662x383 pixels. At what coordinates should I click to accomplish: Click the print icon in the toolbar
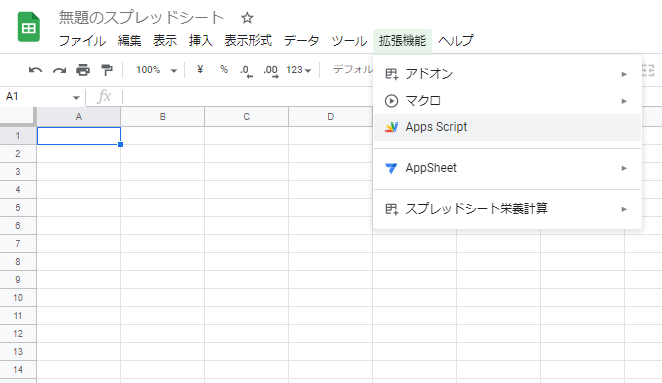coord(83,70)
